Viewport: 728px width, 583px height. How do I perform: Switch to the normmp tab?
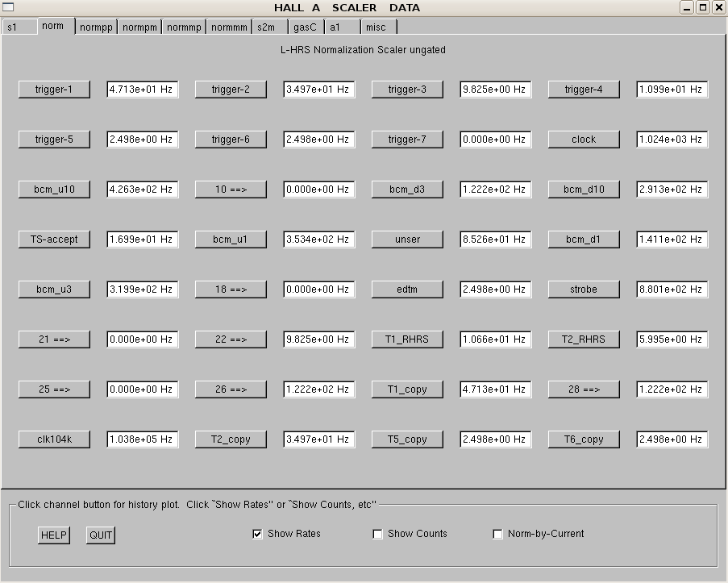184,27
